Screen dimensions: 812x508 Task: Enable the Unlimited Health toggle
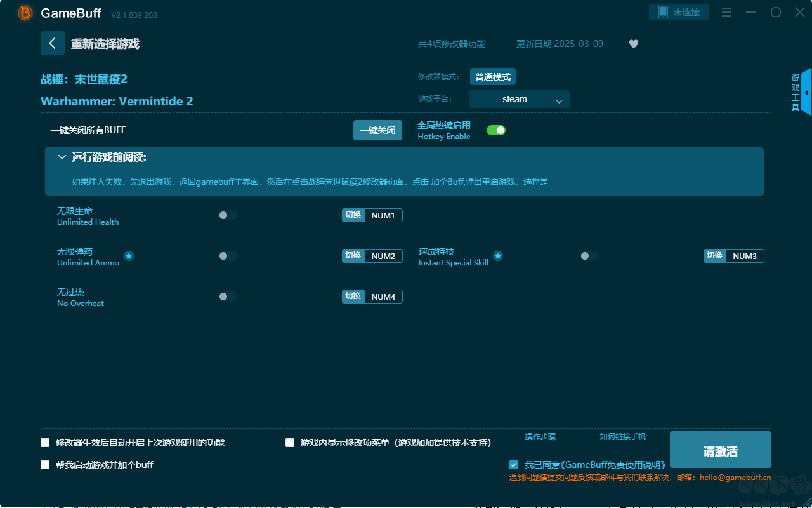pyautogui.click(x=228, y=215)
